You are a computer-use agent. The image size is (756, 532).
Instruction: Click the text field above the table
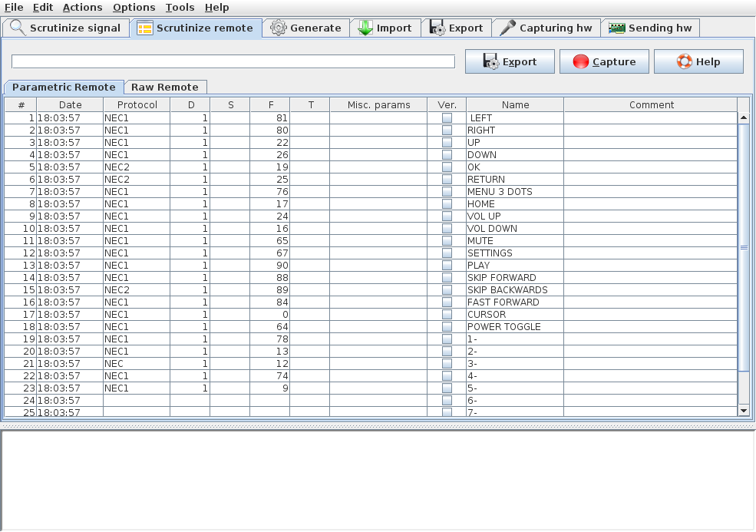coord(233,61)
